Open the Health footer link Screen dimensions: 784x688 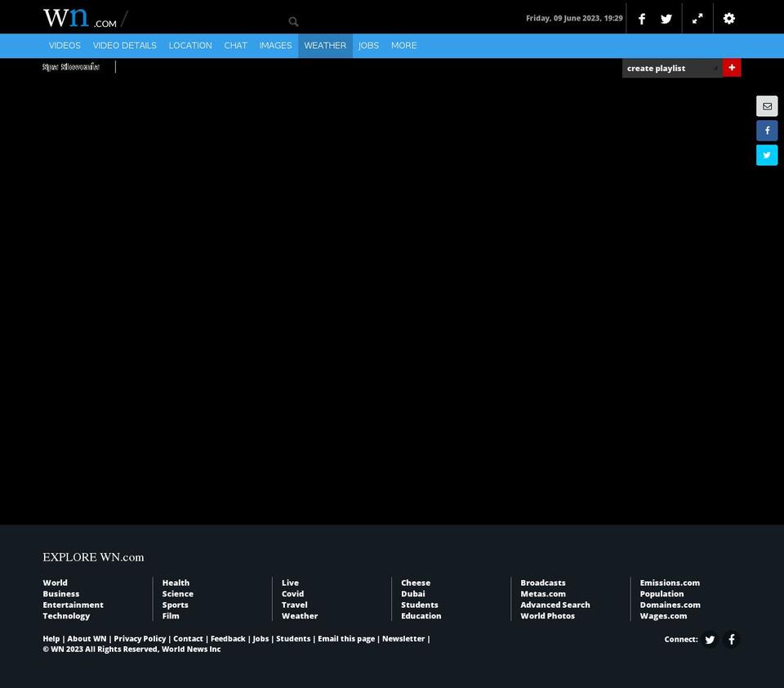tap(176, 583)
